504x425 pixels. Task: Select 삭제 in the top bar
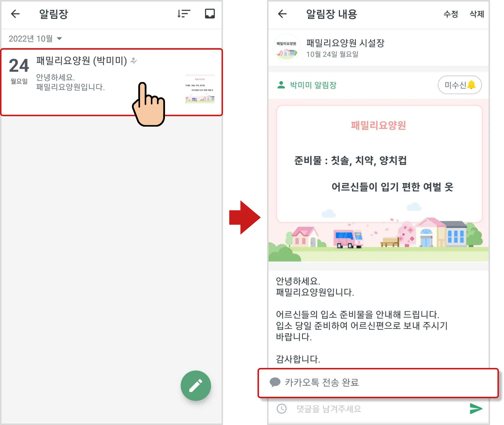(x=477, y=14)
